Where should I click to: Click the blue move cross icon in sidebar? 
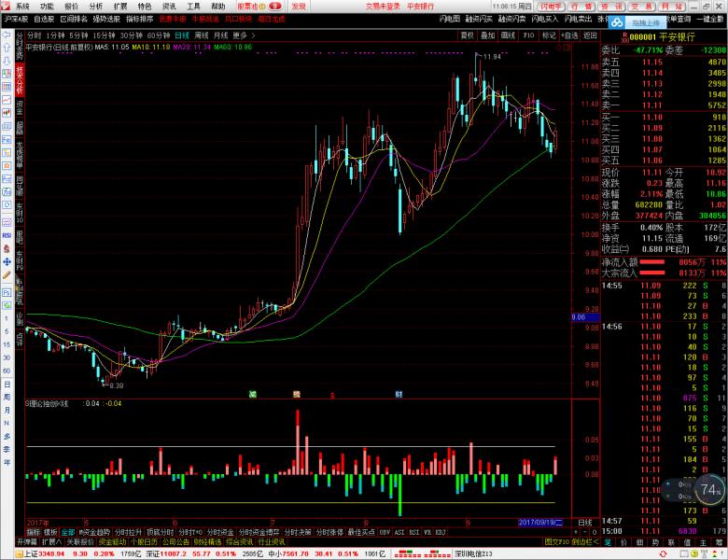click(x=7, y=262)
